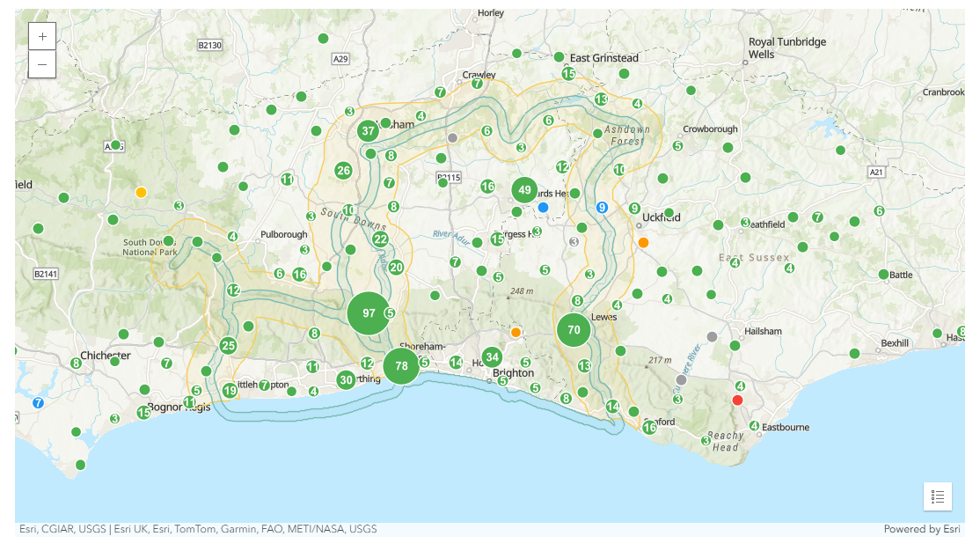Zoom out of the map
The image size is (980, 551).
pos(42,64)
